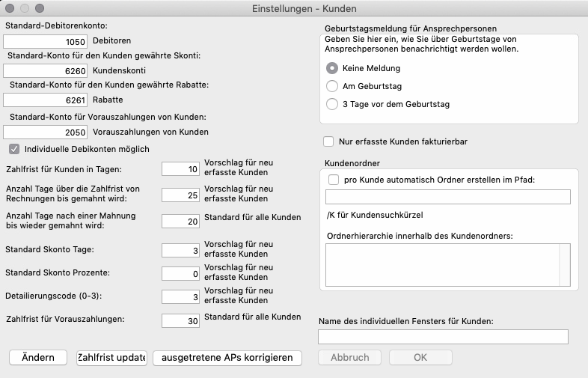
Task: Click ausgetretene APs korrigieren button
Action: pos(227,357)
